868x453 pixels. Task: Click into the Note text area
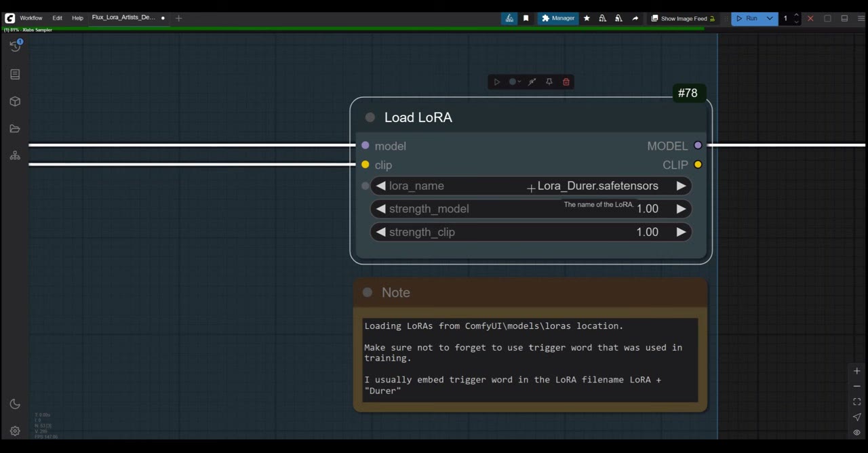pos(530,360)
